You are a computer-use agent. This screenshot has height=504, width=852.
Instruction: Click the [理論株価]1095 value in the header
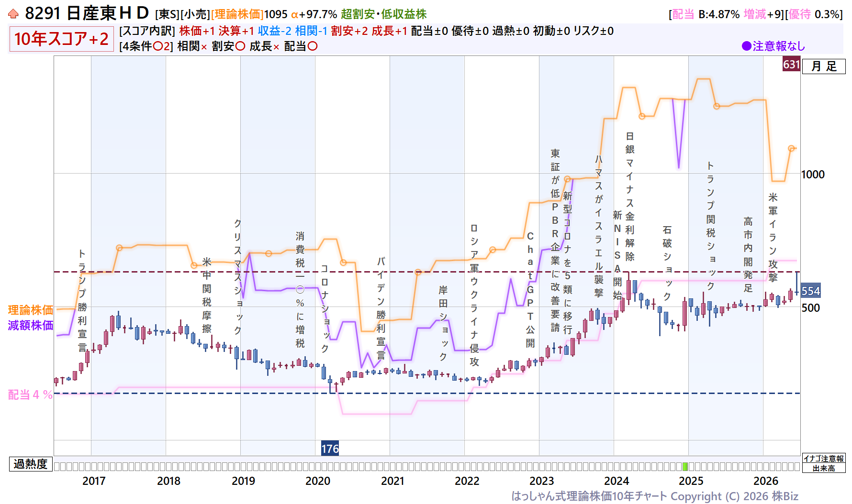pyautogui.click(x=249, y=14)
